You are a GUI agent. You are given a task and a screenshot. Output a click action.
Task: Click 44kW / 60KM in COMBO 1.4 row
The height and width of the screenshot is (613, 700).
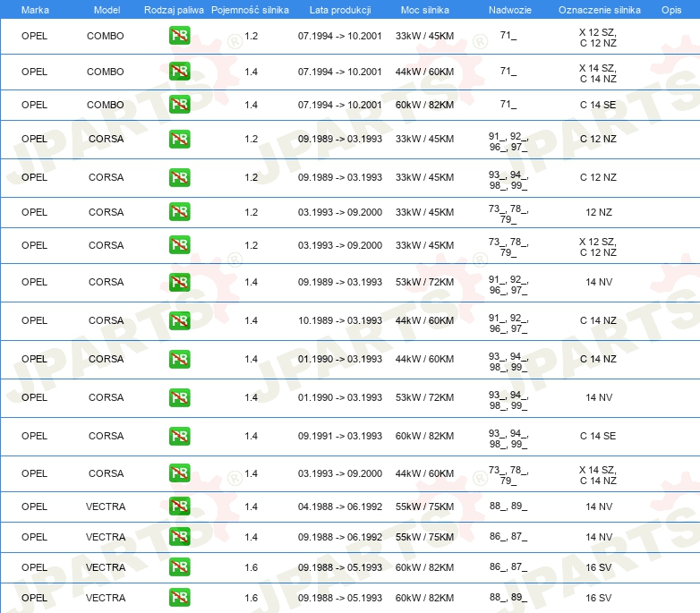point(424,72)
